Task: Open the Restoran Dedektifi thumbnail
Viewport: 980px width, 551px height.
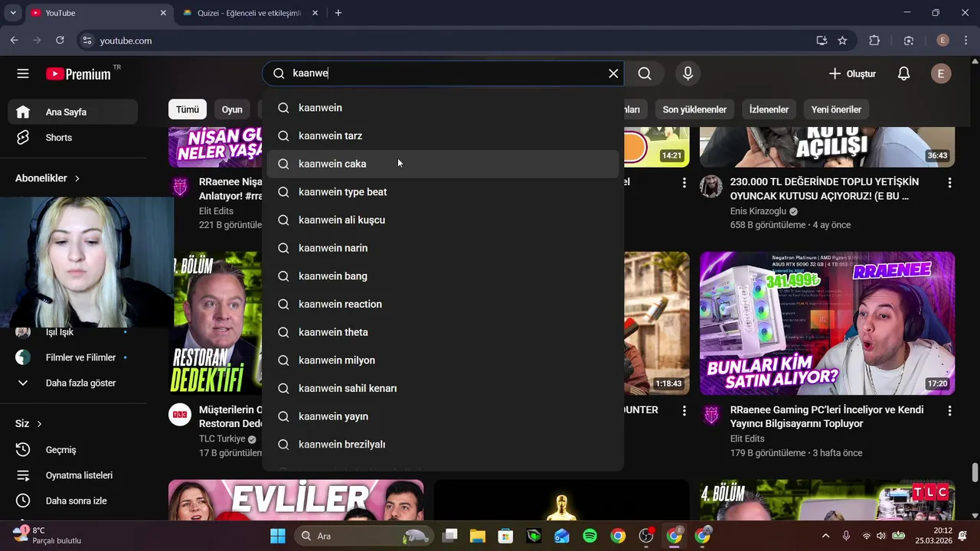Action: coord(215,323)
